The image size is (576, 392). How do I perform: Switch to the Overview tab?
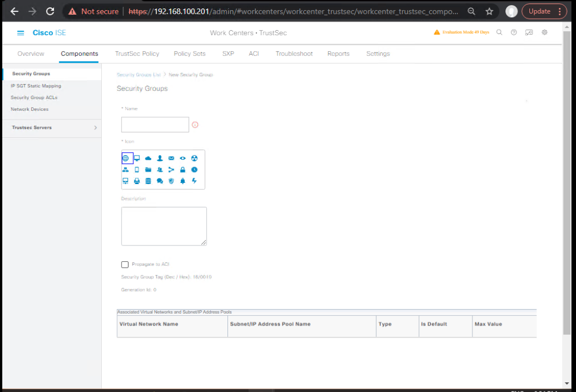click(x=31, y=53)
